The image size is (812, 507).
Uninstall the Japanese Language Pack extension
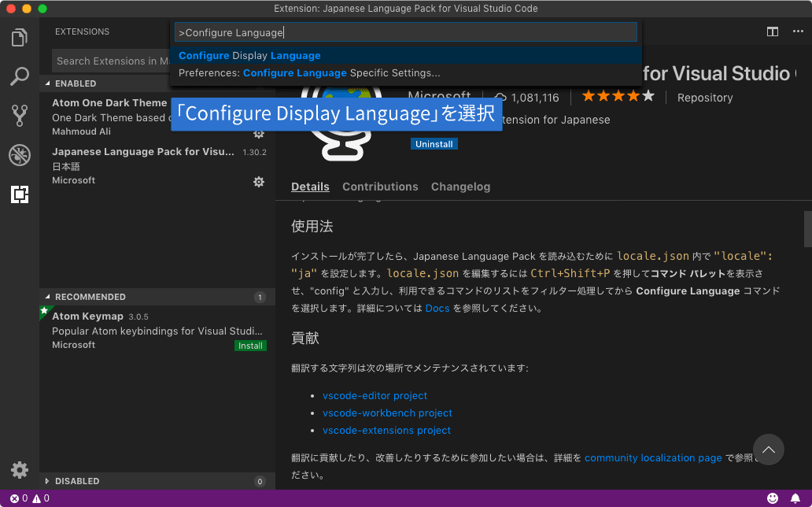pyautogui.click(x=434, y=144)
